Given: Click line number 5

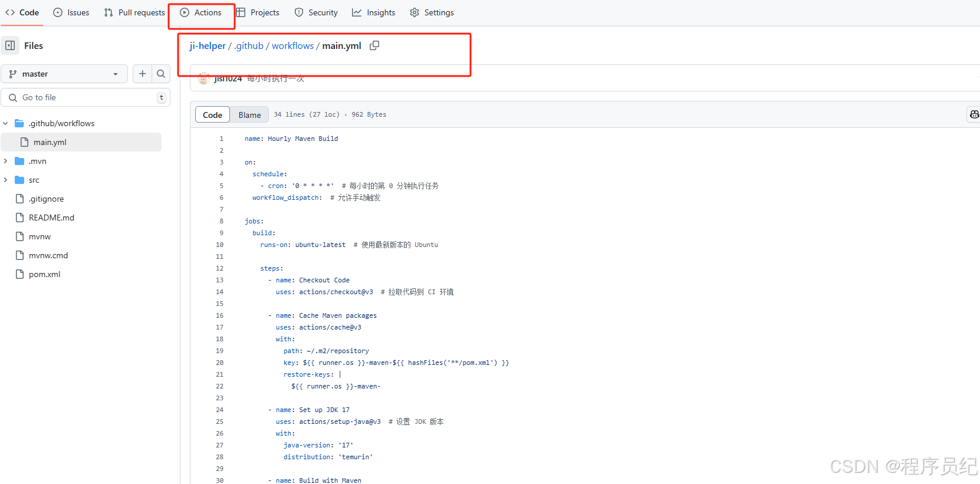Looking at the screenshot, I should click(x=222, y=186).
